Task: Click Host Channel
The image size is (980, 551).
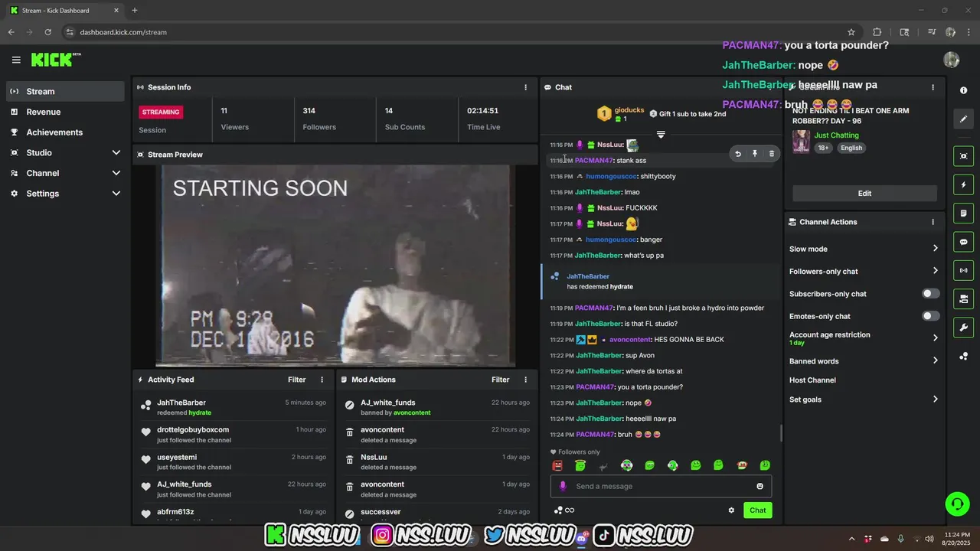Action: pyautogui.click(x=812, y=380)
